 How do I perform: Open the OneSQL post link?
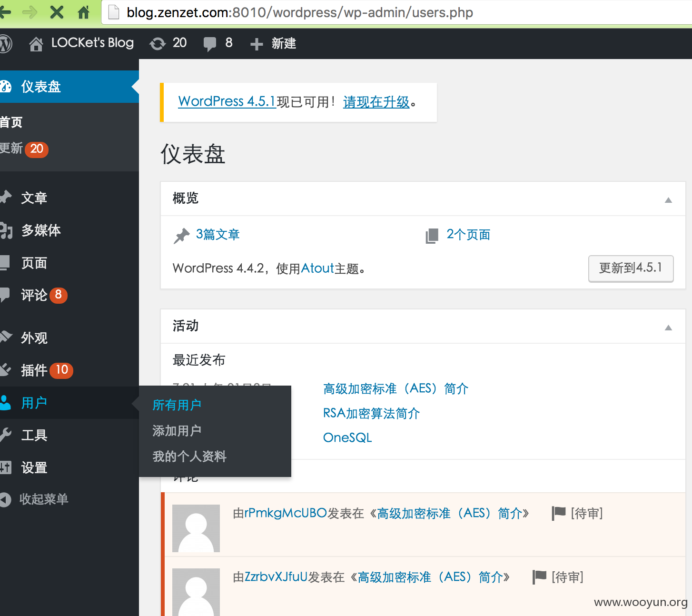pyautogui.click(x=347, y=437)
